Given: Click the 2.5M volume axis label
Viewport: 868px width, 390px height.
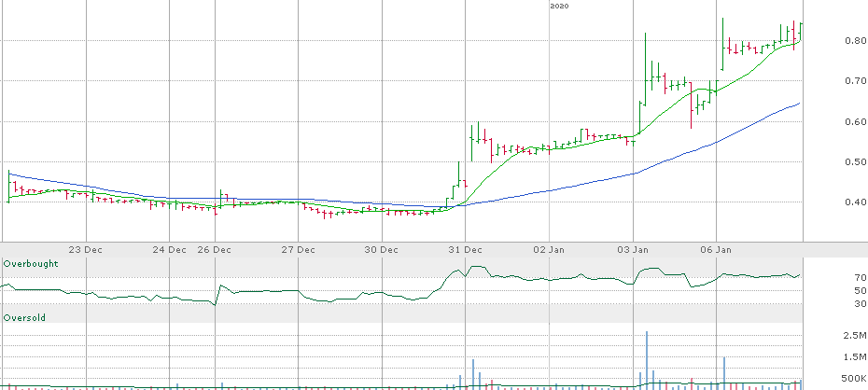Looking at the screenshot, I should point(855,336).
